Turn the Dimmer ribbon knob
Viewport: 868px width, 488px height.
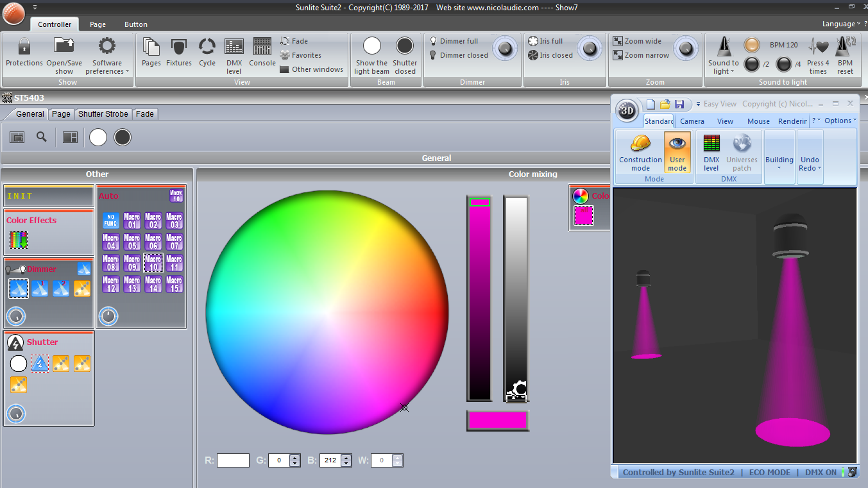[505, 48]
